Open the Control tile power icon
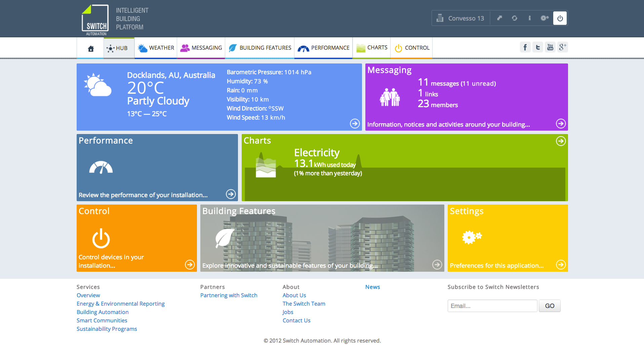Viewport: 644px width, 354px height. point(101,238)
